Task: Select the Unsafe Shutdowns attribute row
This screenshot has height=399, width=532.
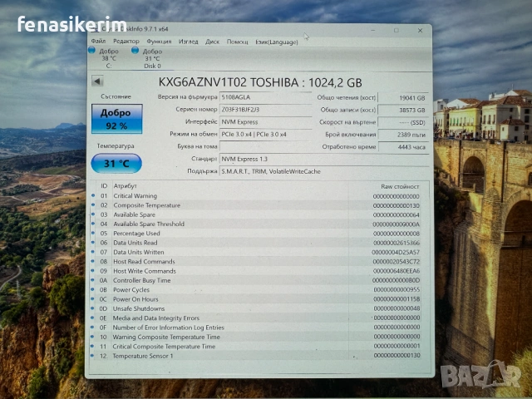Action: pos(255,308)
